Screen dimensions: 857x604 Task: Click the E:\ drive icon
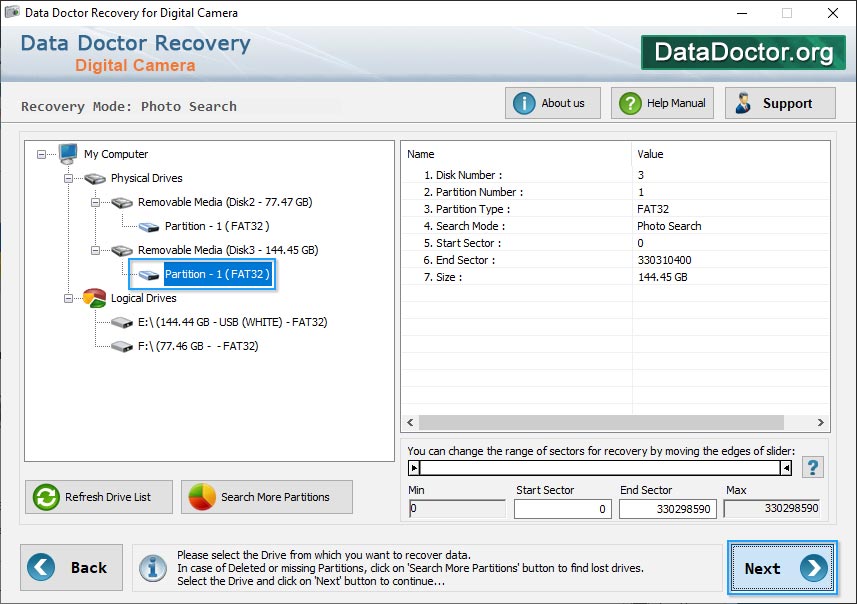[x=122, y=322]
